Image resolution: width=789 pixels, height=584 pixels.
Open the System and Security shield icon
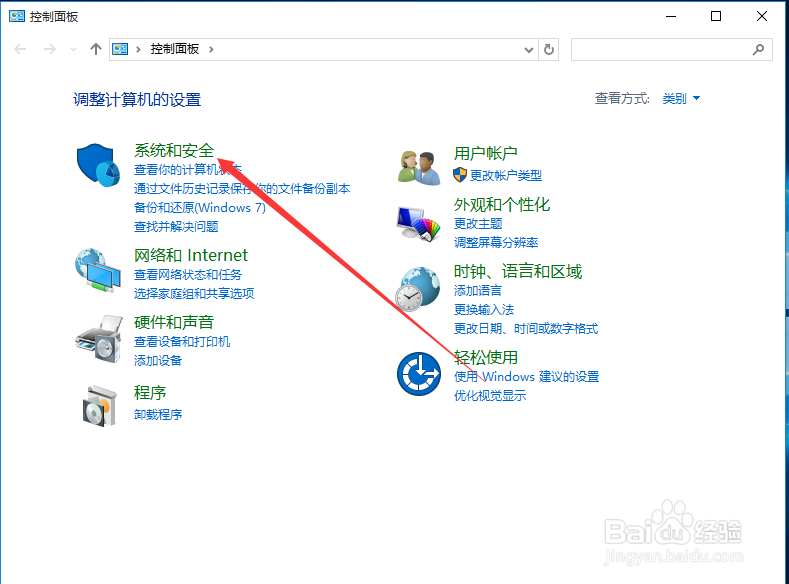coord(98,165)
